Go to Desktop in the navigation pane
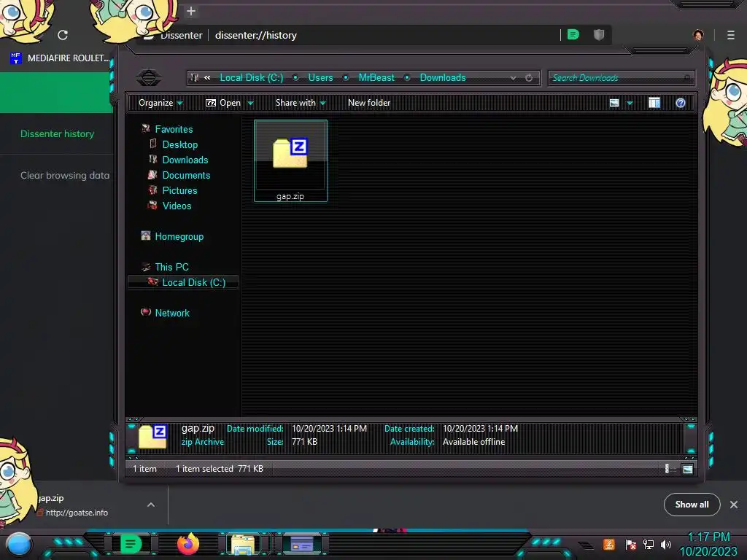This screenshot has width=747, height=560. (x=179, y=145)
